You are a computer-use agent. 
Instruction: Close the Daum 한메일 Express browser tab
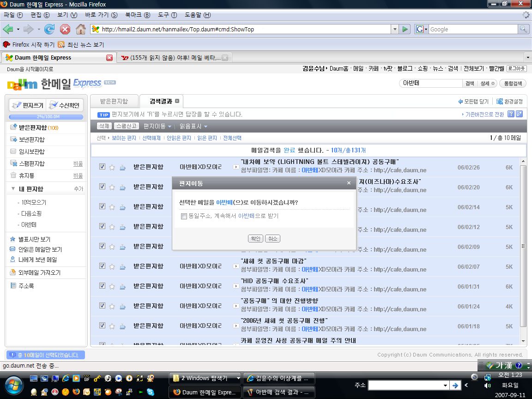click(109, 58)
